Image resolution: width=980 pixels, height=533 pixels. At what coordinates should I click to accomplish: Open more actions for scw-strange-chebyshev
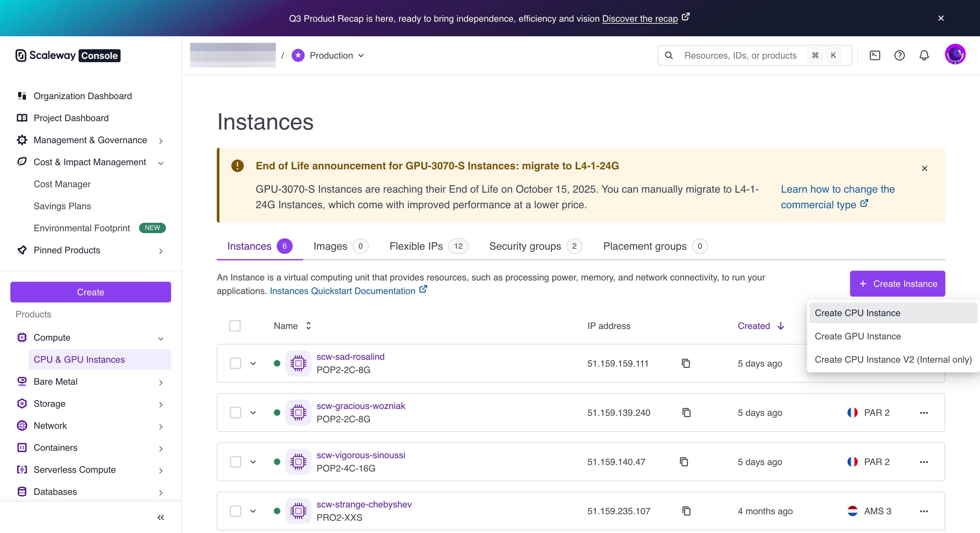click(x=924, y=511)
